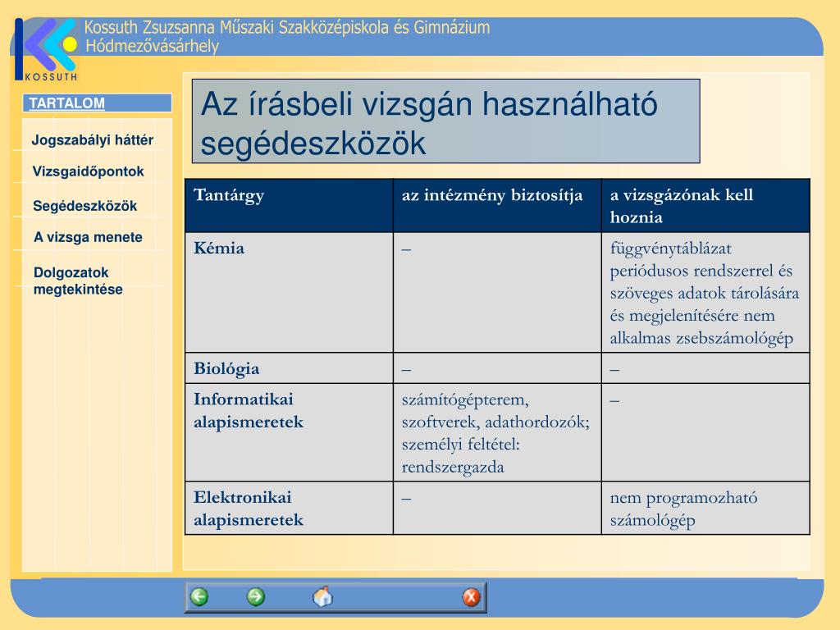Image resolution: width=840 pixels, height=630 pixels.
Task: Open Dolgozatok megtekintése section
Action: click(x=78, y=281)
